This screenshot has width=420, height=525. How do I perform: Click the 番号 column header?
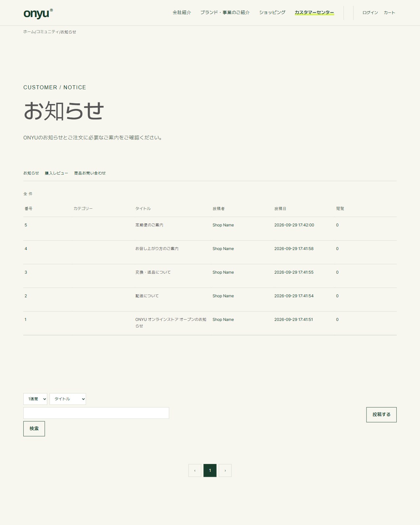pyautogui.click(x=29, y=209)
